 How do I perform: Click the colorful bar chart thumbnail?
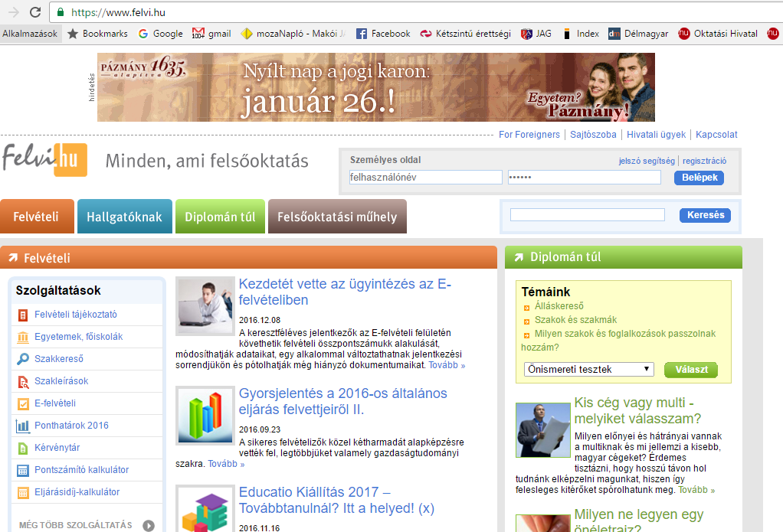(205, 415)
